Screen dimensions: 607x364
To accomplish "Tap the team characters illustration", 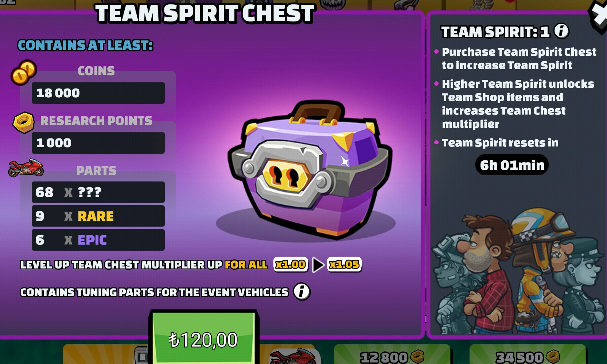I will (517, 271).
